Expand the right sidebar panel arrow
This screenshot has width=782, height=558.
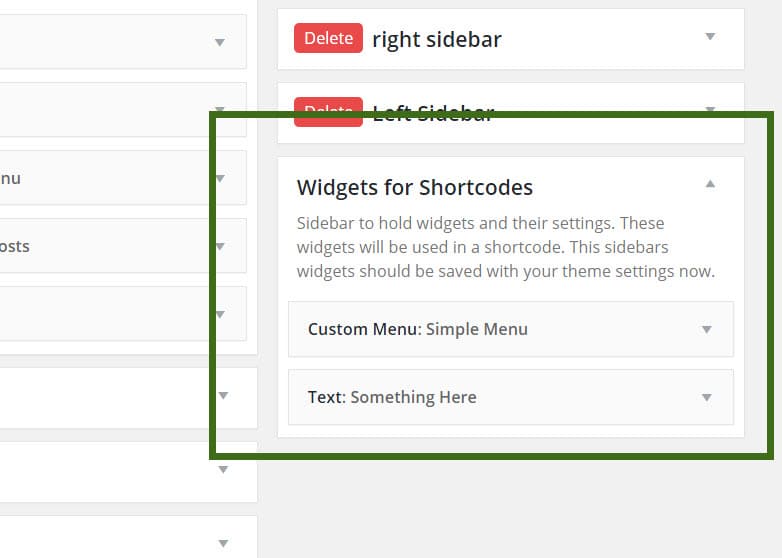pyautogui.click(x=710, y=36)
